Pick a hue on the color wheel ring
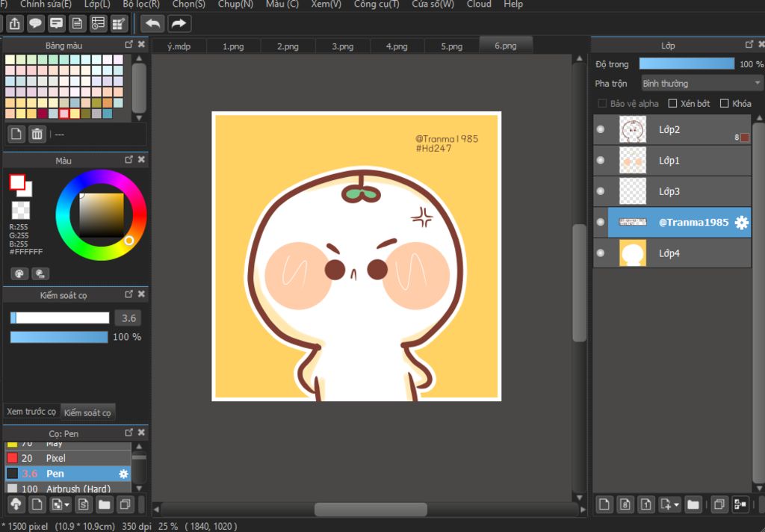 [101, 215]
